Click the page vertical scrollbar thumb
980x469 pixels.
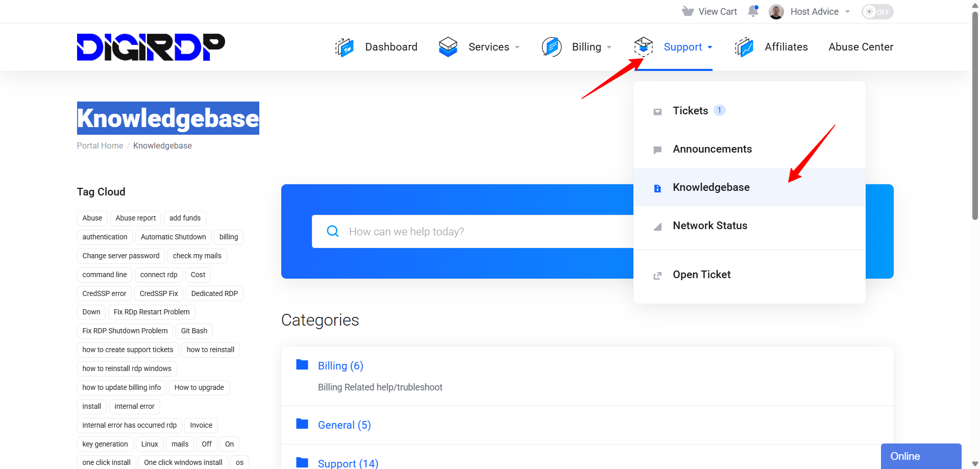tap(975, 115)
